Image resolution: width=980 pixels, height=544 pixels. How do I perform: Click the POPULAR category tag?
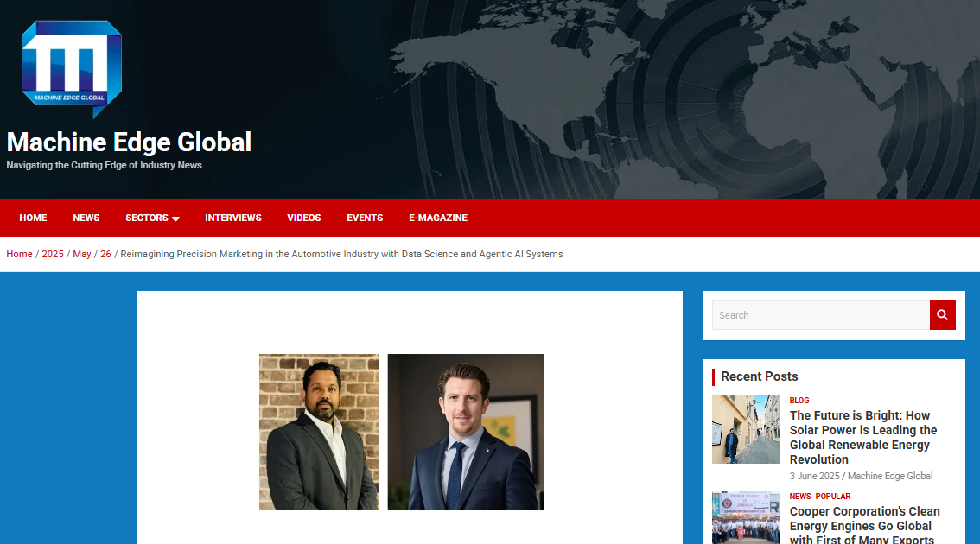[833, 497]
